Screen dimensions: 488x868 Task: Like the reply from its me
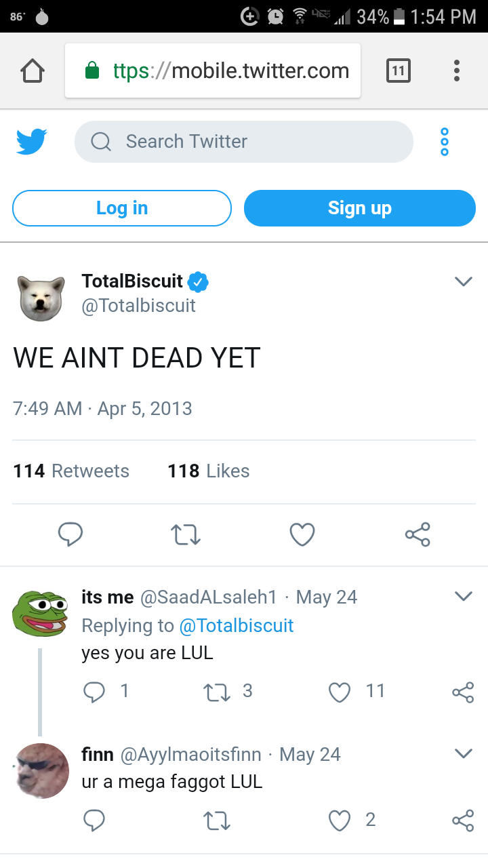pyautogui.click(x=338, y=691)
